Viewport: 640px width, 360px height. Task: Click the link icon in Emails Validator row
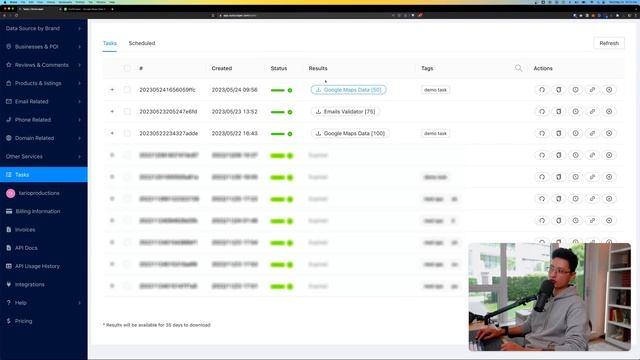(592, 111)
